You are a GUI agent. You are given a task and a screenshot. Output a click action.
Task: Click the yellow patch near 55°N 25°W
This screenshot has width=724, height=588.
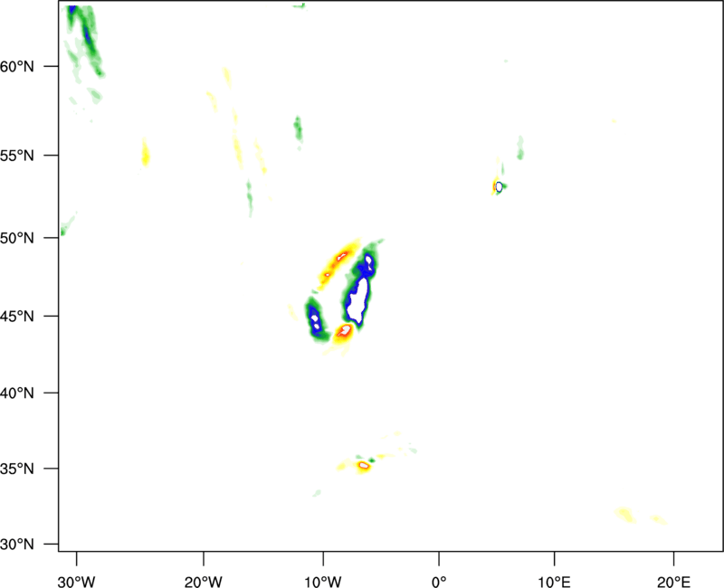146,153
